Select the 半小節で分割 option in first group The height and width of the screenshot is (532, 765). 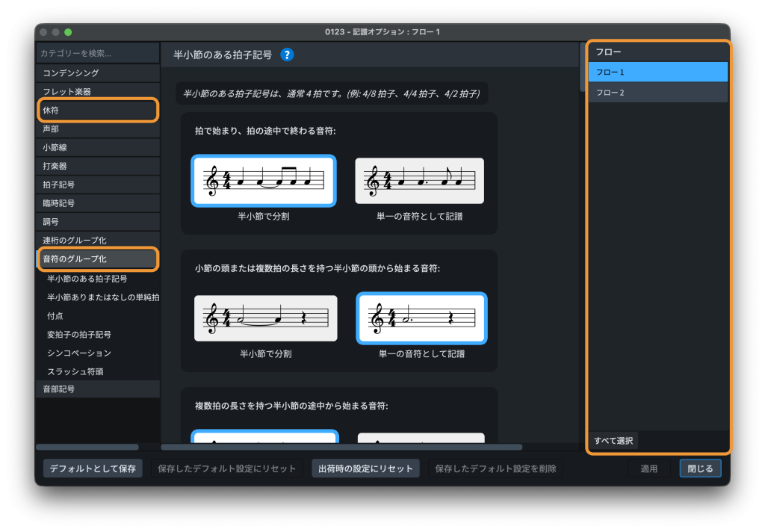click(x=264, y=181)
